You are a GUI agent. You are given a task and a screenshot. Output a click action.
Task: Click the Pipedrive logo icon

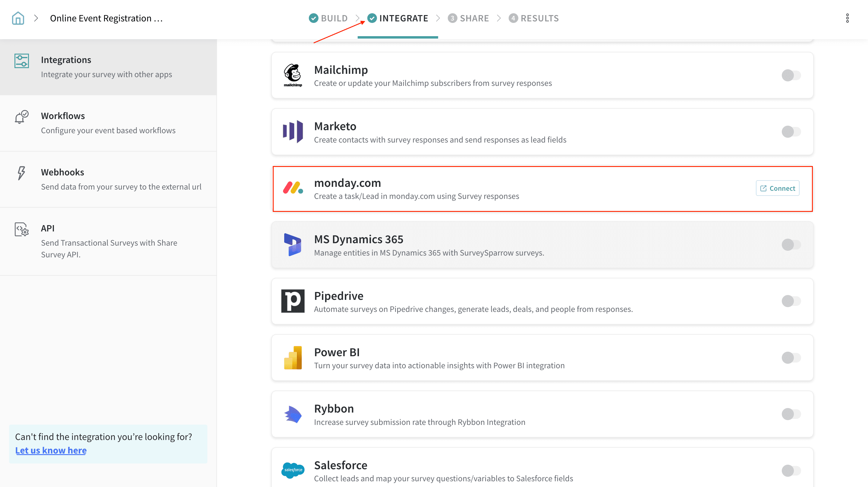pyautogui.click(x=292, y=301)
